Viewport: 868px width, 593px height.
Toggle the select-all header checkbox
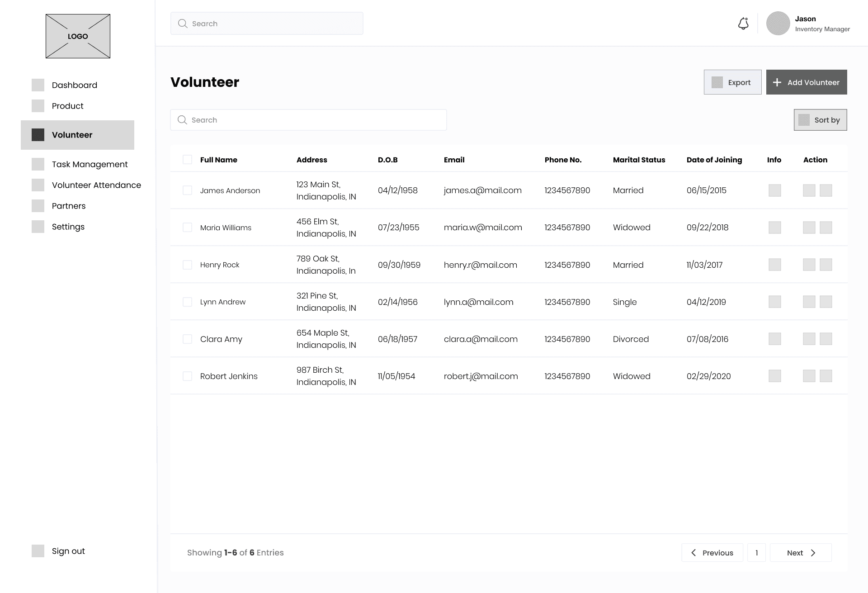187,159
